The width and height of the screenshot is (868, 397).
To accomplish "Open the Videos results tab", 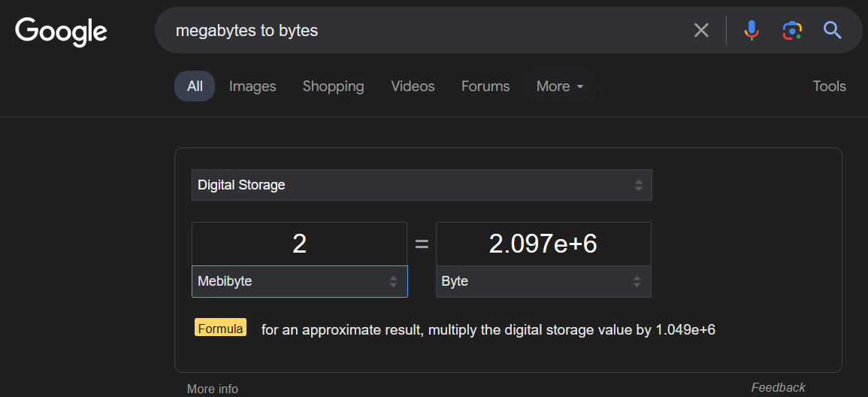I will click(413, 86).
